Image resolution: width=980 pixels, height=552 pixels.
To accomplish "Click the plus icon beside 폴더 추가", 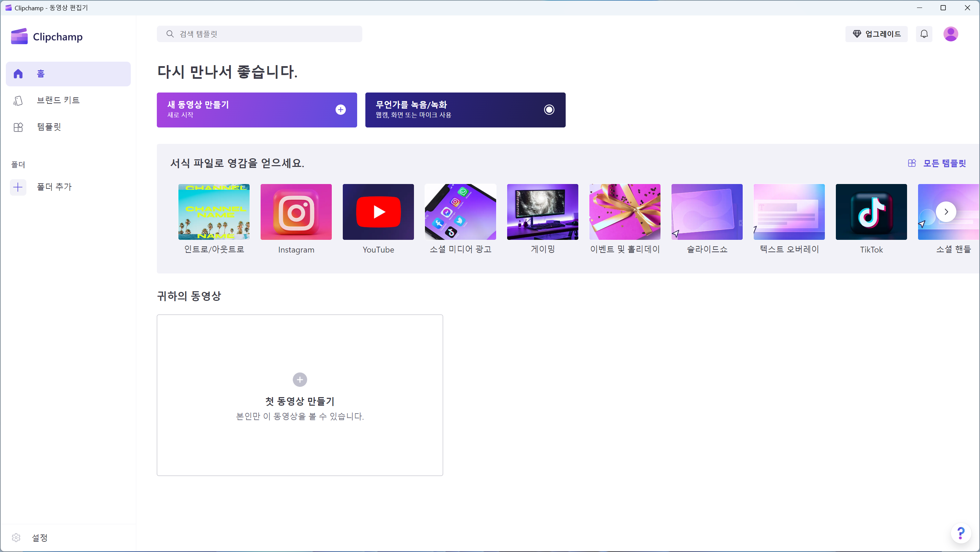I will 18,187.
